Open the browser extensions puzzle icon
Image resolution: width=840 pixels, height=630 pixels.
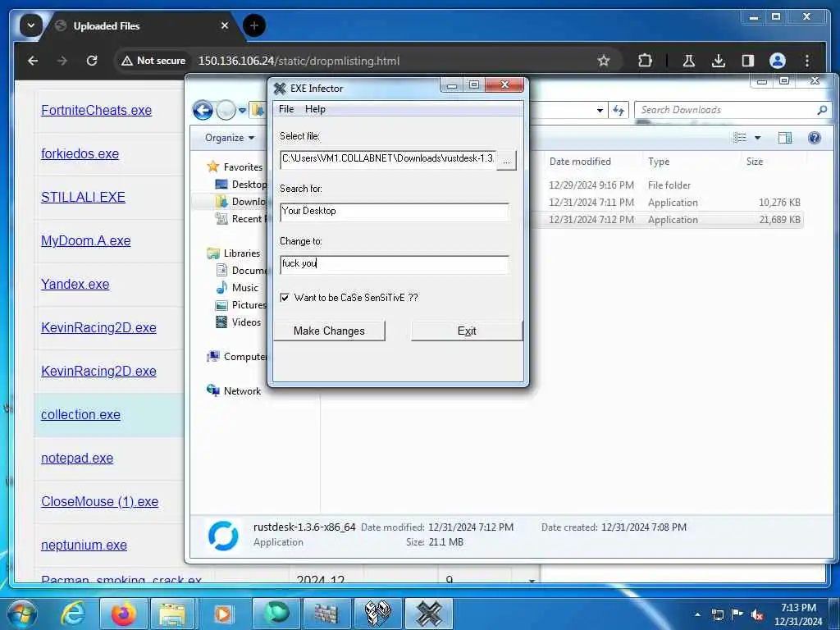[645, 61]
